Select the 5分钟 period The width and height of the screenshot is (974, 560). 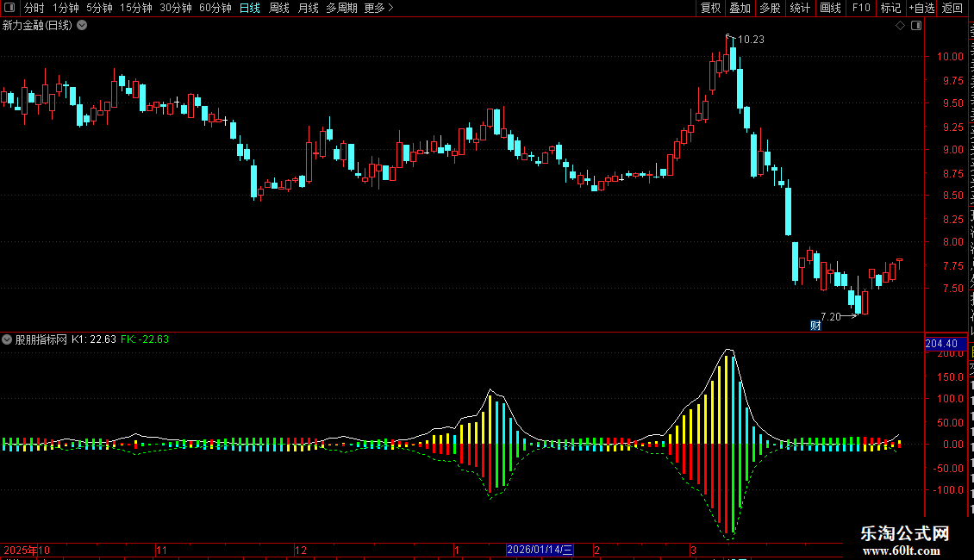click(99, 8)
